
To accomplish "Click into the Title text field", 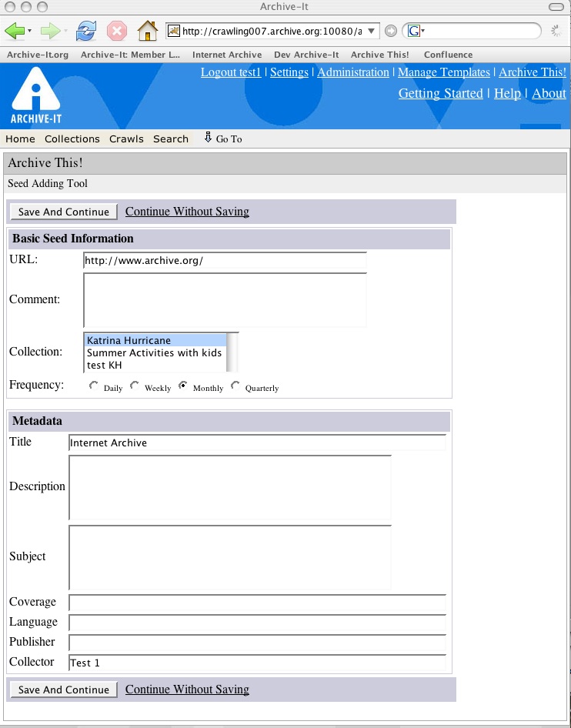I will pos(256,442).
